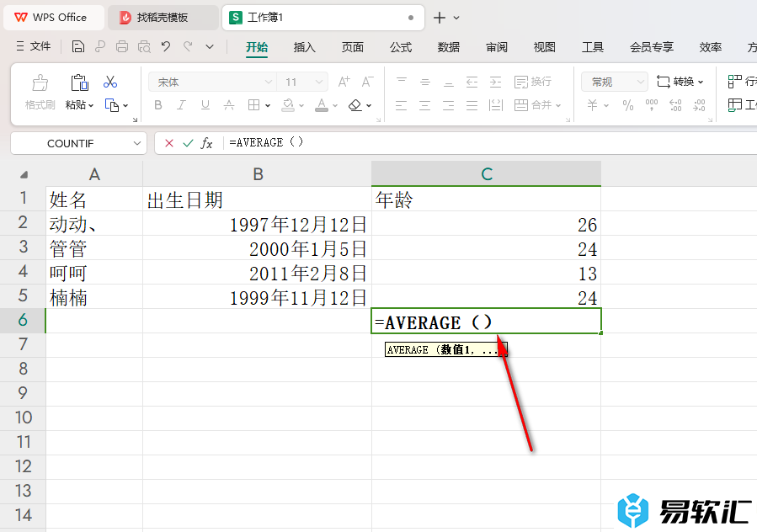Open new tab dropdown arrow beside plus
The image size is (757, 532).
click(456, 18)
